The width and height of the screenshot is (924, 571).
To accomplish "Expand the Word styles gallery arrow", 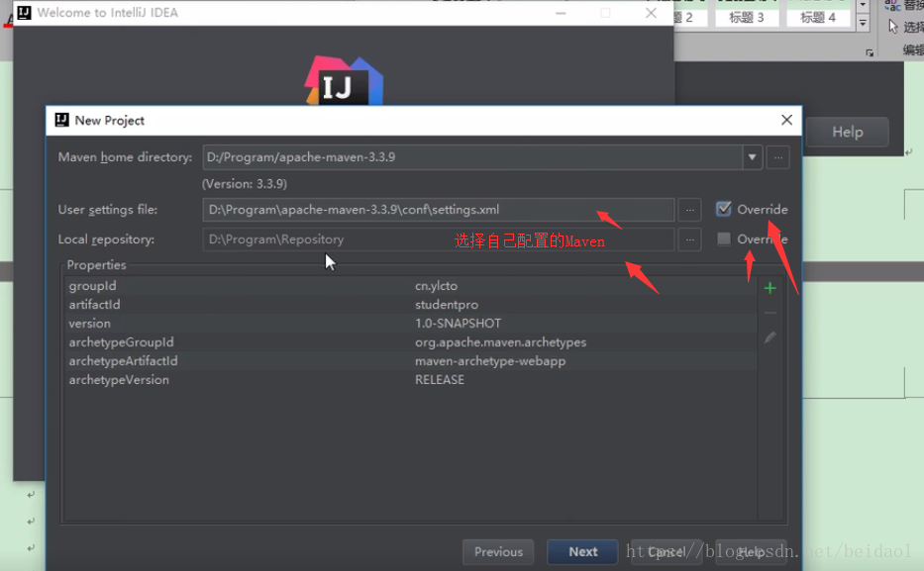I will point(863,24).
